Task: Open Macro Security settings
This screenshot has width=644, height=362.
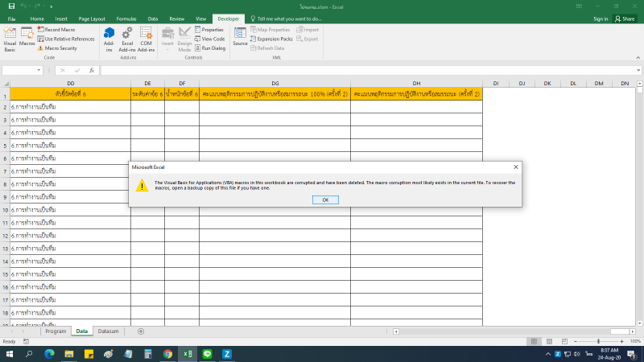Action: [x=60, y=47]
